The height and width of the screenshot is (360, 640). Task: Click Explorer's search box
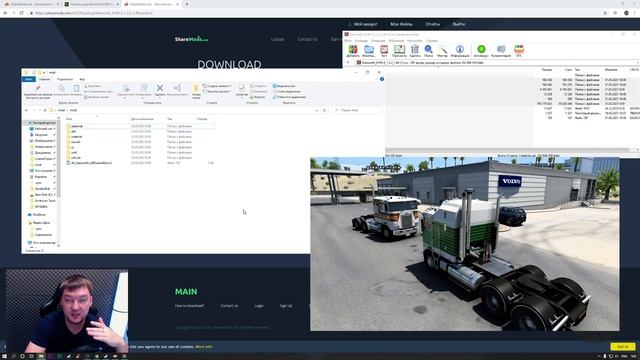pyautogui.click(x=356, y=110)
